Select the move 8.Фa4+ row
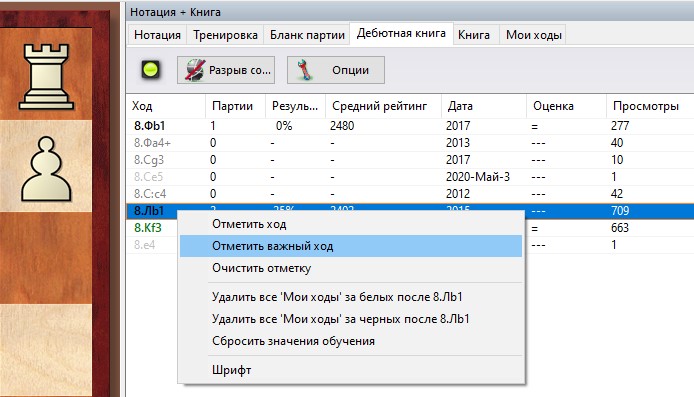 pos(410,143)
